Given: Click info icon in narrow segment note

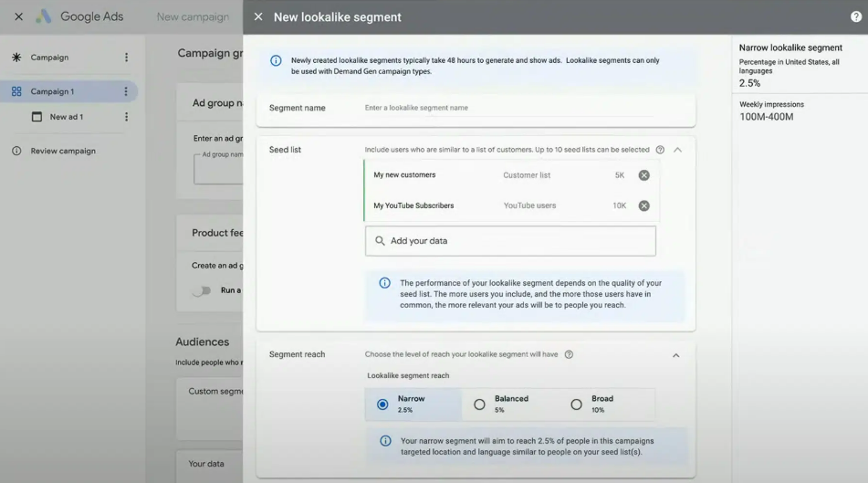Looking at the screenshot, I should pyautogui.click(x=385, y=441).
